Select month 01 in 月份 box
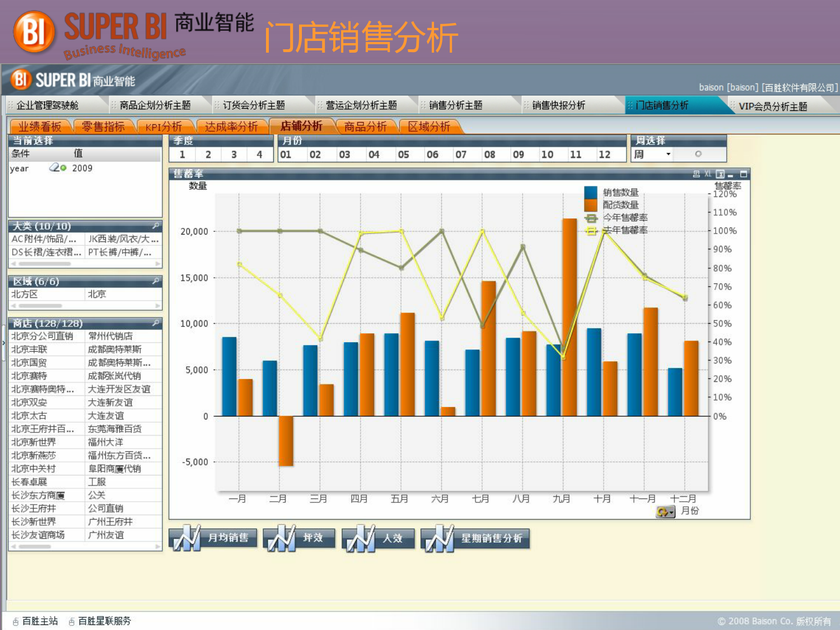The image size is (840, 630). pos(286,155)
